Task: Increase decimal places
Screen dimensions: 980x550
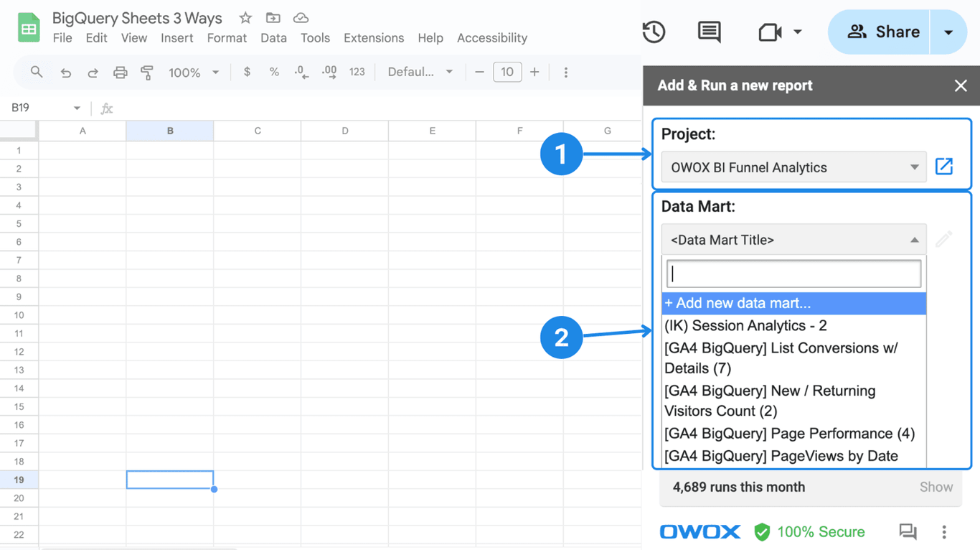Action: tap(329, 72)
